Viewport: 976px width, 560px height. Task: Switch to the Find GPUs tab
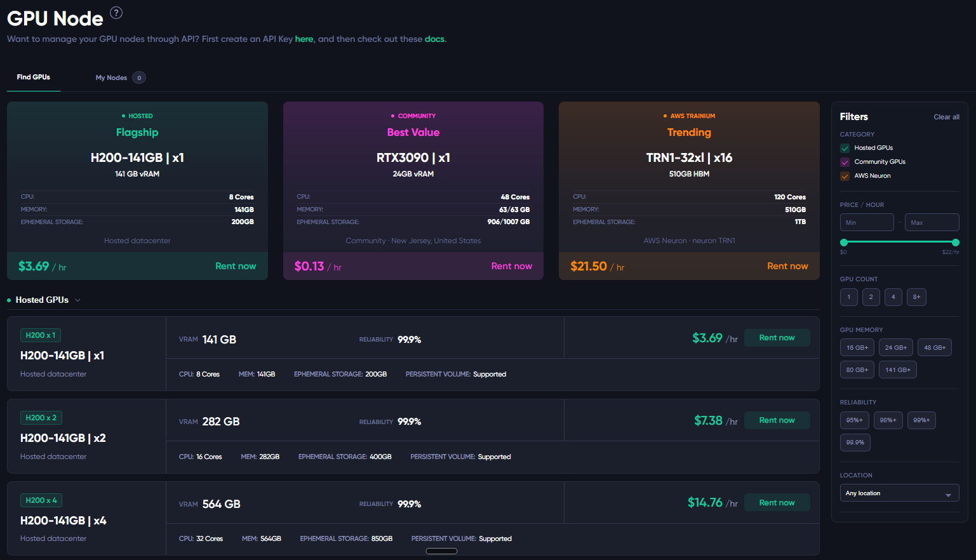[34, 77]
